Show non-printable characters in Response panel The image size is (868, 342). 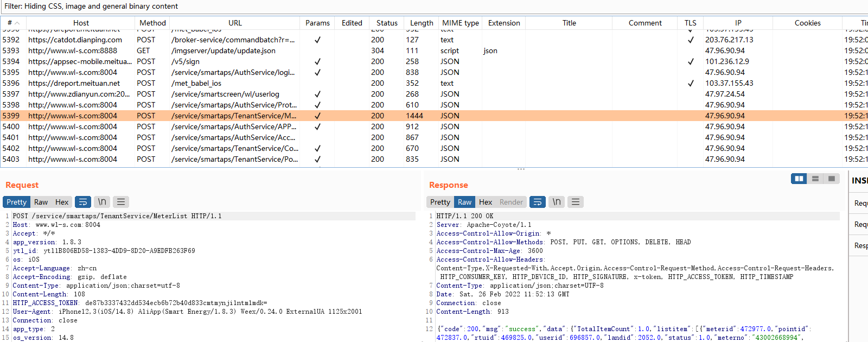tap(557, 202)
